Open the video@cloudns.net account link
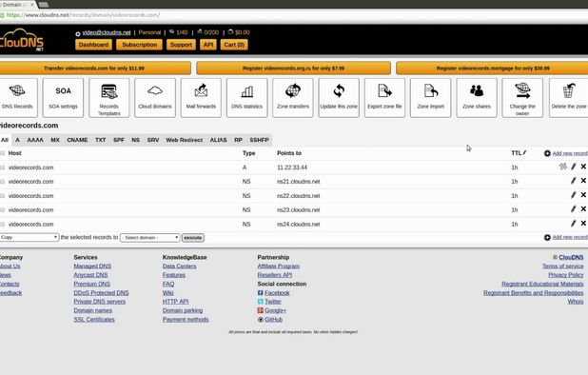The width and height of the screenshot is (588, 375). (x=107, y=32)
